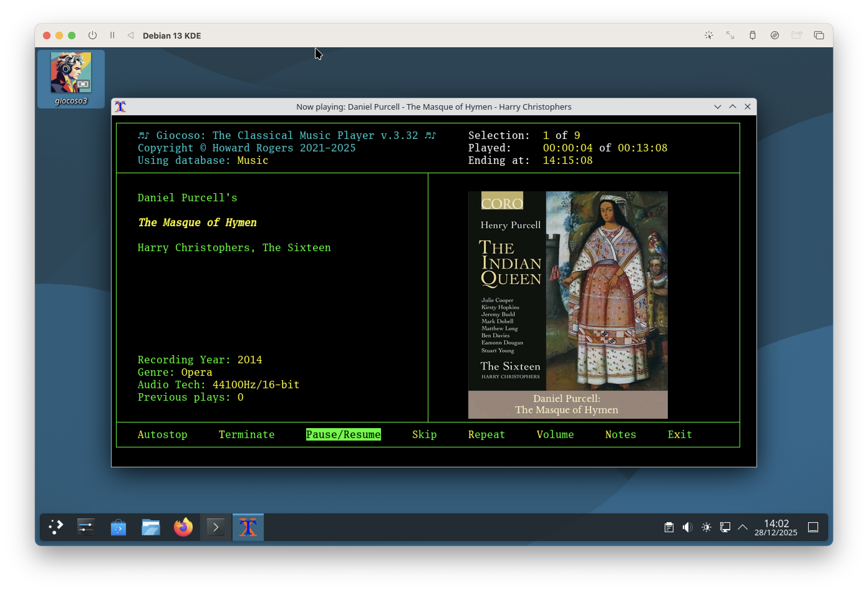Open Notes from the player menu
The image size is (868, 592).
click(x=620, y=434)
